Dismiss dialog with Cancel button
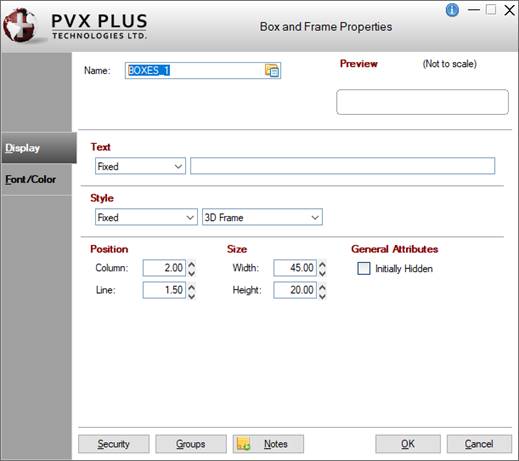 click(x=479, y=444)
